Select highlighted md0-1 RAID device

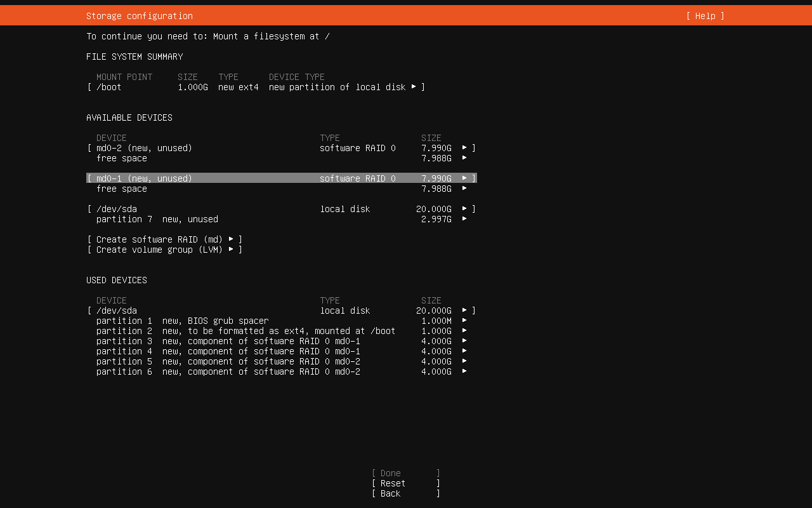pyautogui.click(x=144, y=178)
